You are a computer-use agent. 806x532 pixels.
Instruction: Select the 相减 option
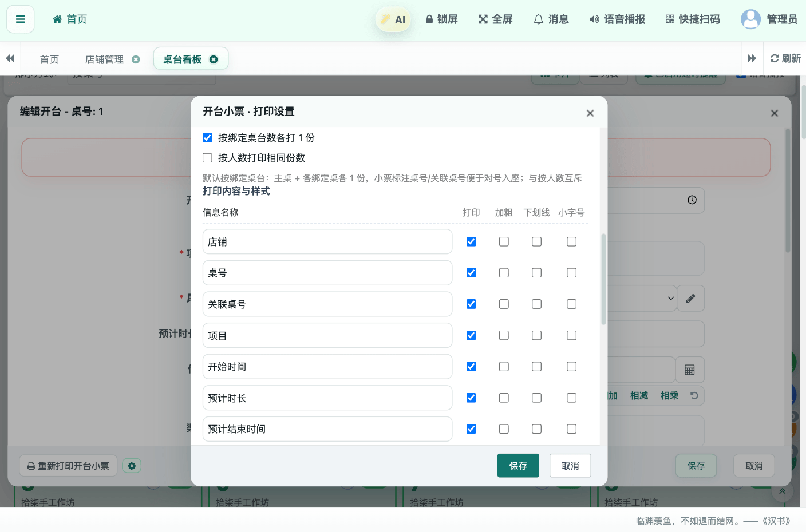coord(639,396)
